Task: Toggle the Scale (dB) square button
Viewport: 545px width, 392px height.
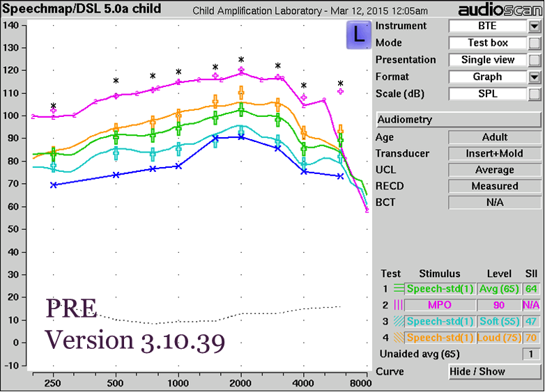Action: pyautogui.click(x=535, y=94)
